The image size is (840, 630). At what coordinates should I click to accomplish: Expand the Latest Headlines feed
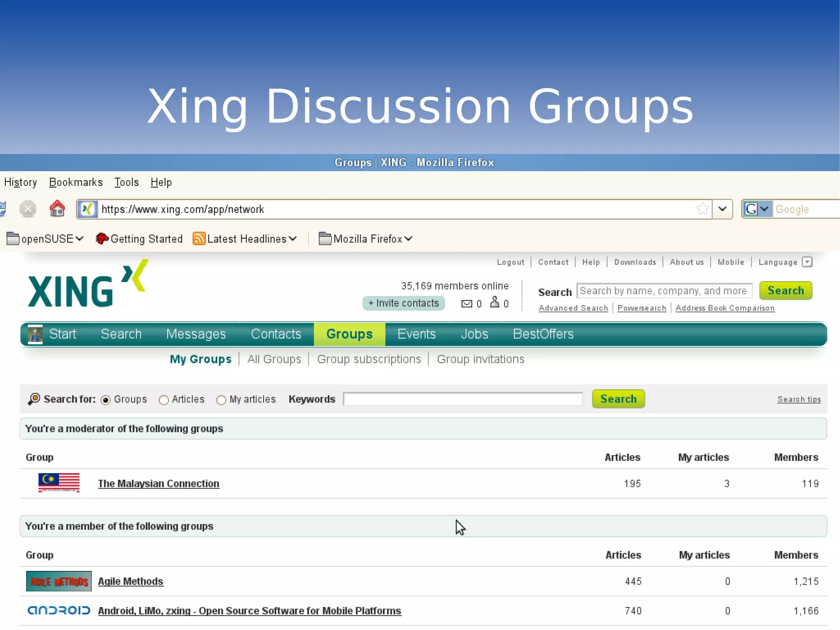coord(245,239)
